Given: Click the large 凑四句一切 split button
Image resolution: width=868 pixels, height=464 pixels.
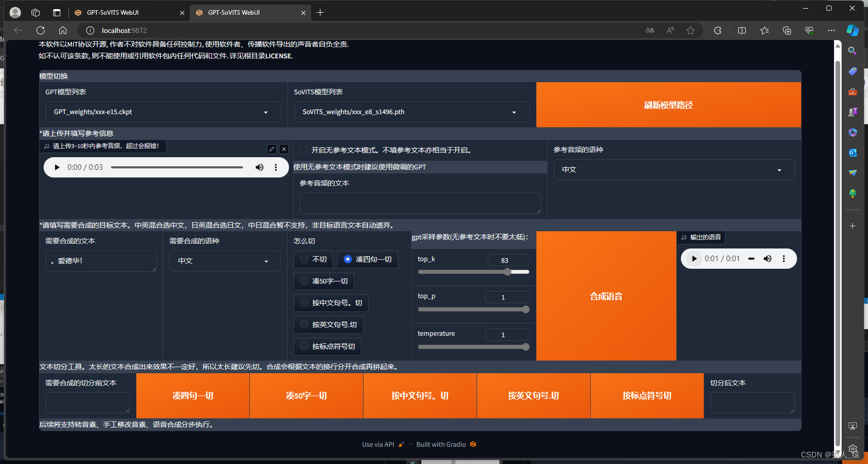Looking at the screenshot, I should pos(193,396).
